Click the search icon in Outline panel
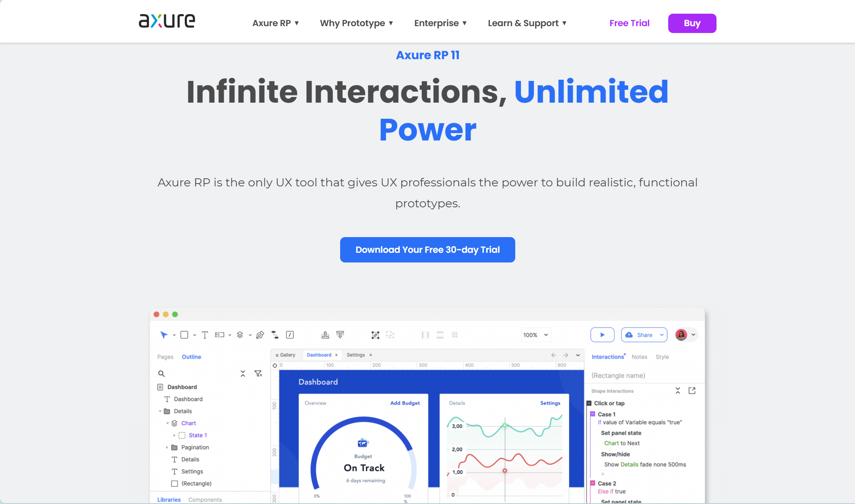Screen dimensions: 855x504 pos(161,374)
